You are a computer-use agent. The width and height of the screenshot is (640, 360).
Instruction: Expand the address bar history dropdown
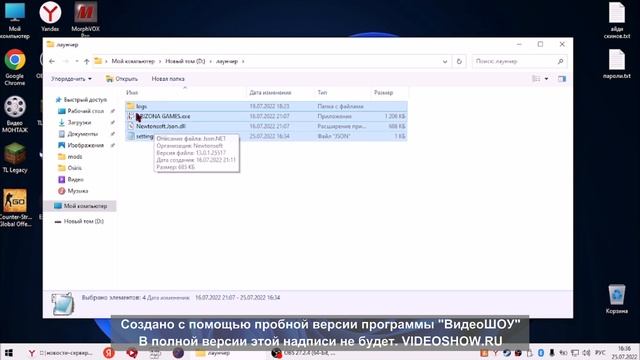(445, 62)
